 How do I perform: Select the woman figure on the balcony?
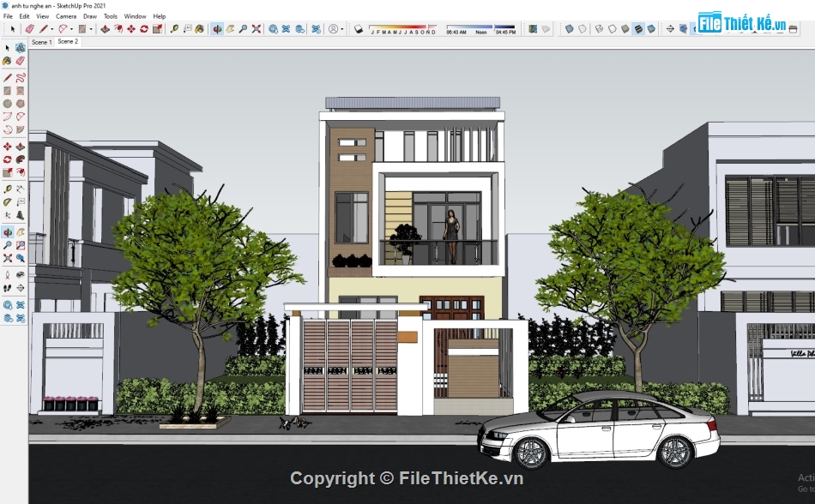[451, 237]
